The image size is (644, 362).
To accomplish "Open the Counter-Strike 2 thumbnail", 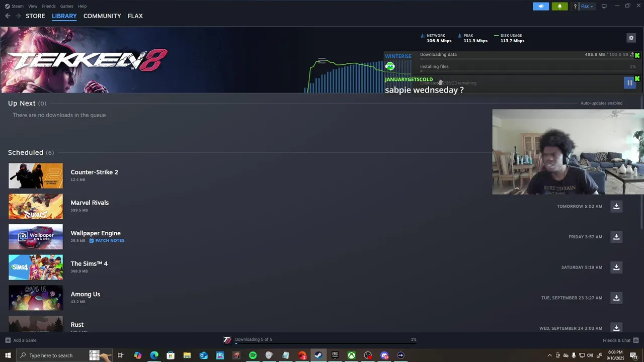I will [x=36, y=176].
